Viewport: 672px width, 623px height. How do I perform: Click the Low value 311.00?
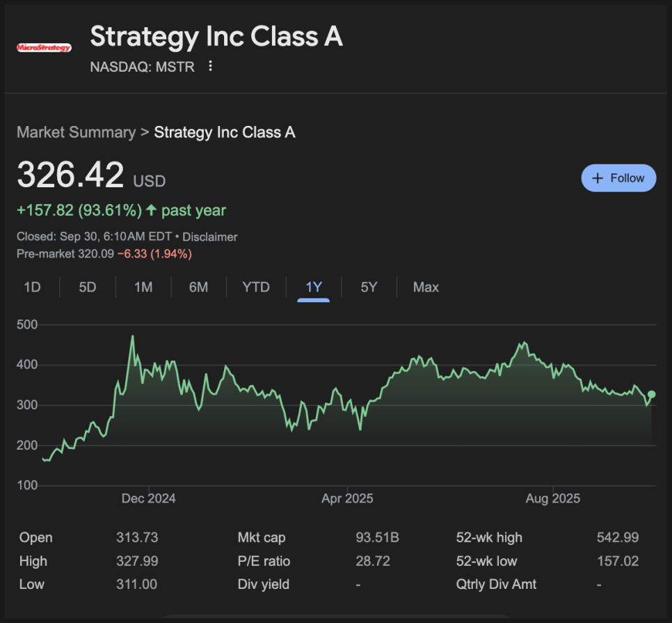coord(137,584)
